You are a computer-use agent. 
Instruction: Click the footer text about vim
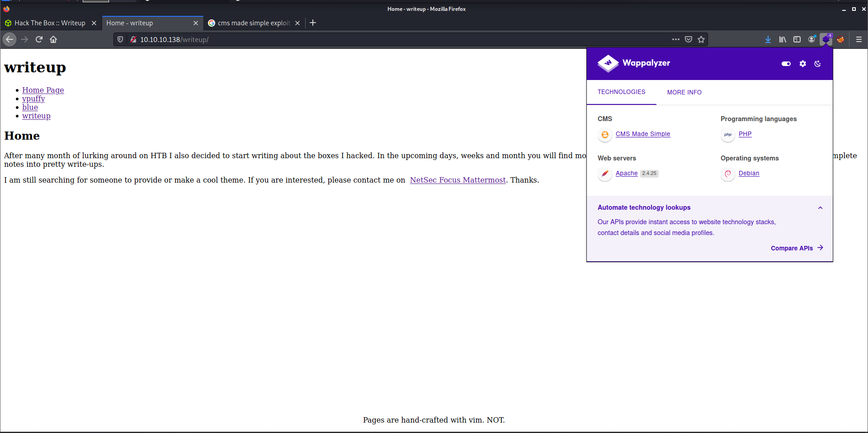434,420
